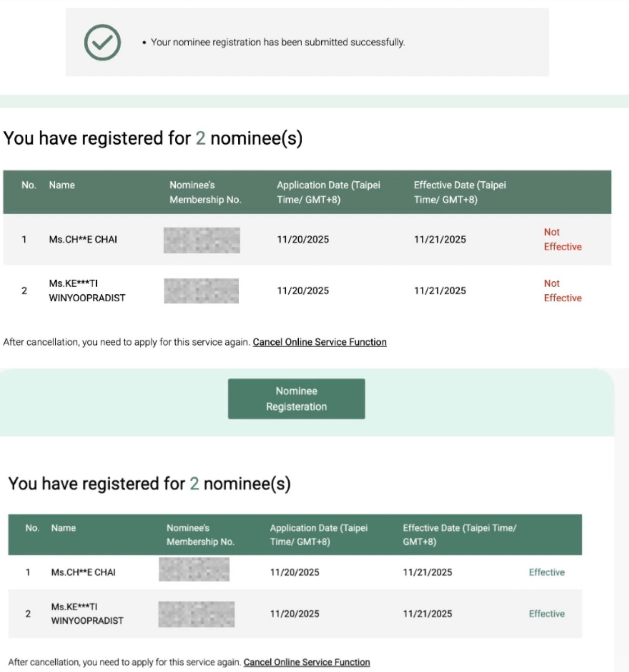Image resolution: width=629 pixels, height=672 pixels.
Task: Select Ms.CH**E CHAI name in upper table
Action: click(x=83, y=239)
